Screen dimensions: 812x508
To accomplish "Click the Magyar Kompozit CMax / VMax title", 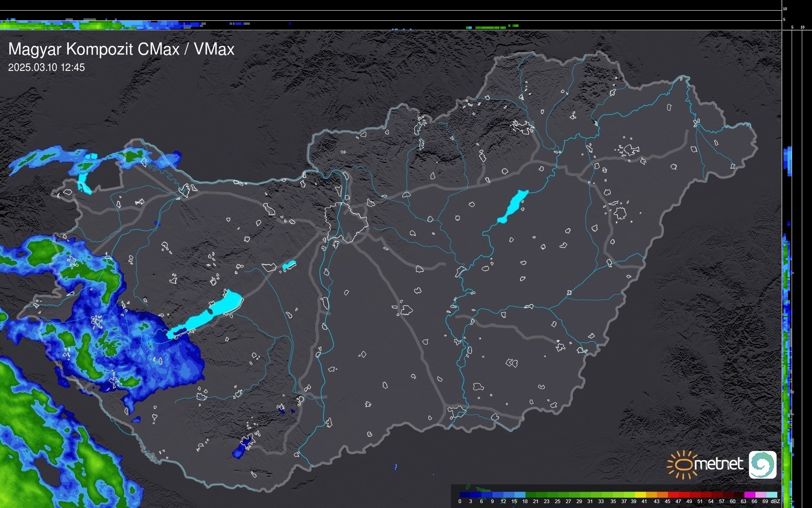I will 121,49.
